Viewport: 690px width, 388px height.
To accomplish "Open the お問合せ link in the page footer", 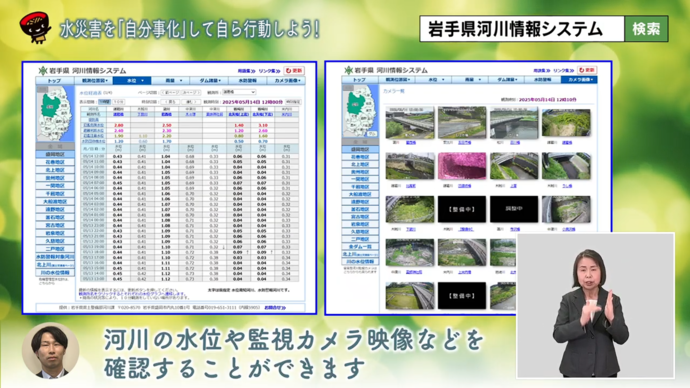I will tap(275, 307).
